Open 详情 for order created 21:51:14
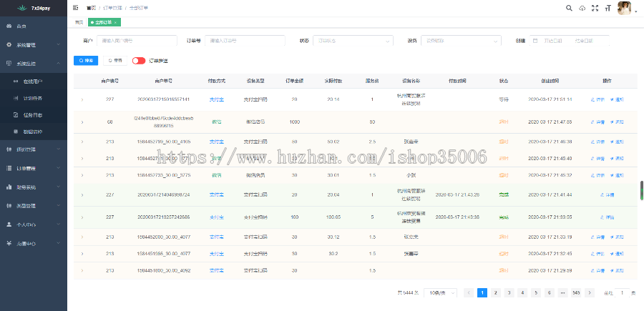Viewport: 644px width, 311px height. click(x=597, y=99)
